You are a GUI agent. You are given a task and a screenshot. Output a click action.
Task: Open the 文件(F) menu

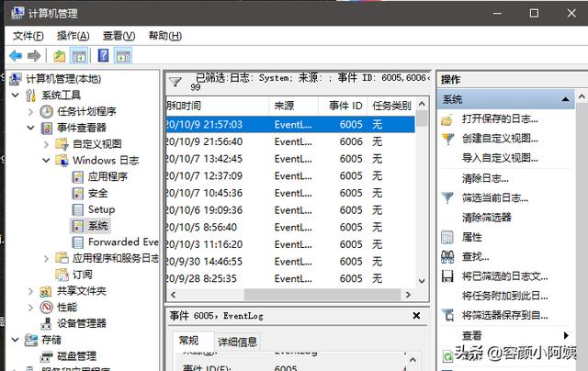point(28,36)
